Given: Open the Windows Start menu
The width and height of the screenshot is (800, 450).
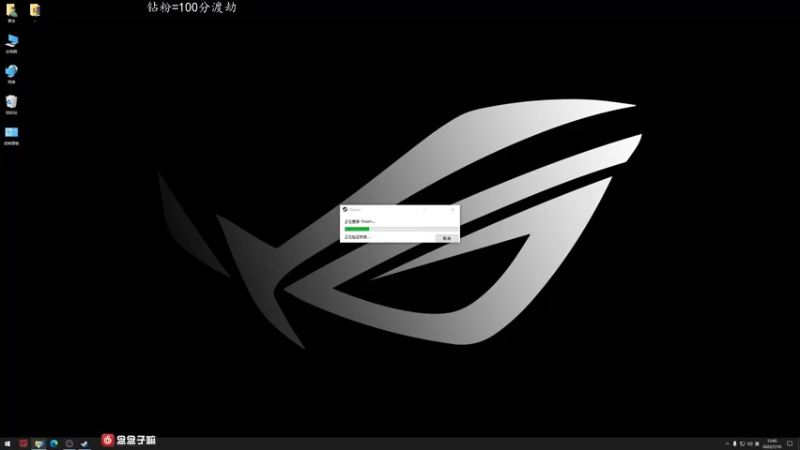Looking at the screenshot, I should 8,443.
